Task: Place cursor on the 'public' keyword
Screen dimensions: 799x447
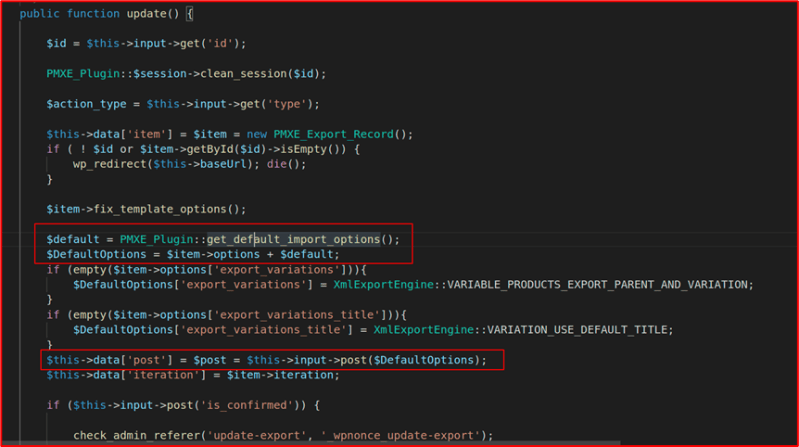Action: point(39,14)
